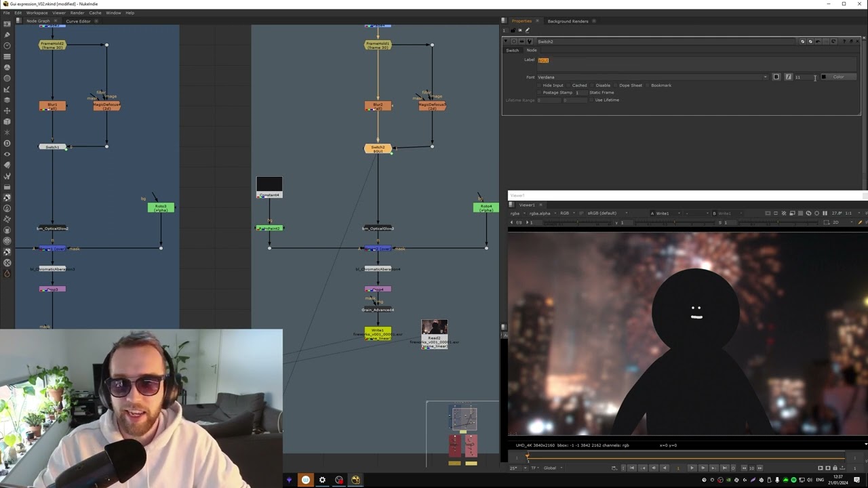Click the Spotify tray icon
The height and width of the screenshot is (488, 868).
(x=794, y=480)
